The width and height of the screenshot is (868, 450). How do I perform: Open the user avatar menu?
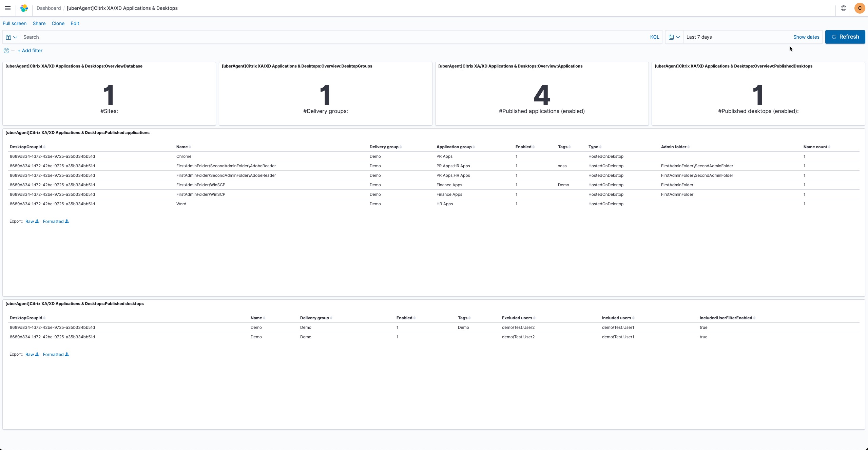(x=860, y=8)
